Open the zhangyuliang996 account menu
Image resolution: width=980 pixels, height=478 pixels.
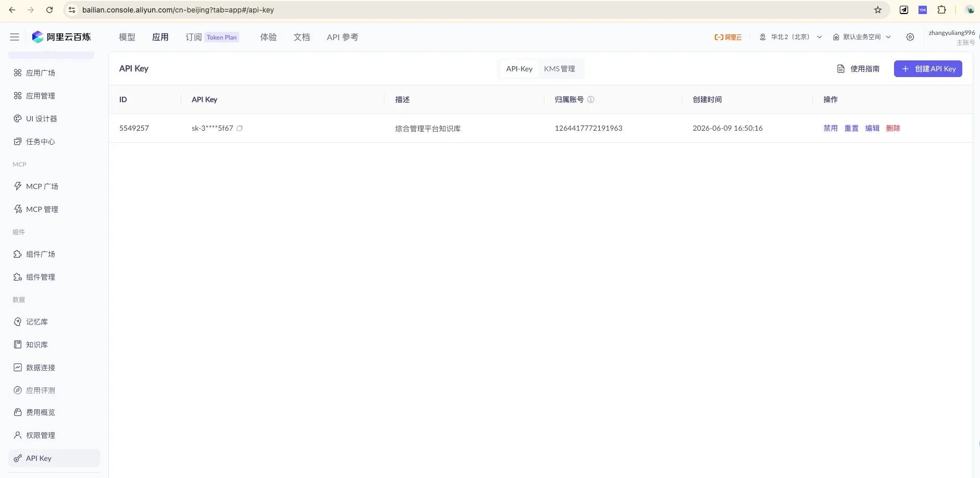pos(951,37)
